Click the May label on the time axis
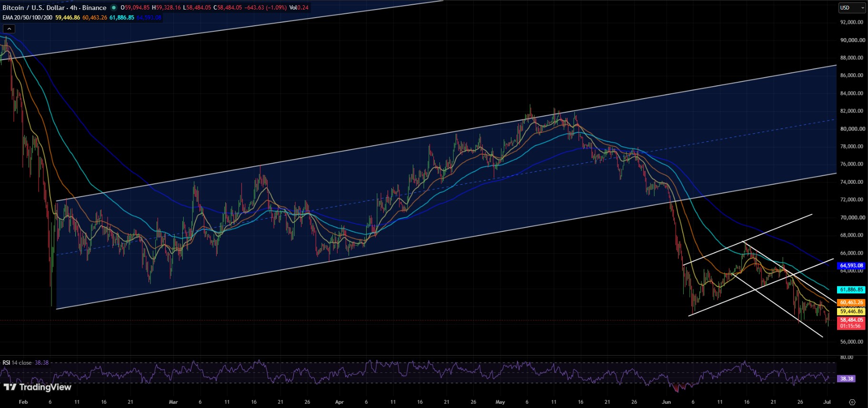Screen dimensions: 868x408 [500, 402]
